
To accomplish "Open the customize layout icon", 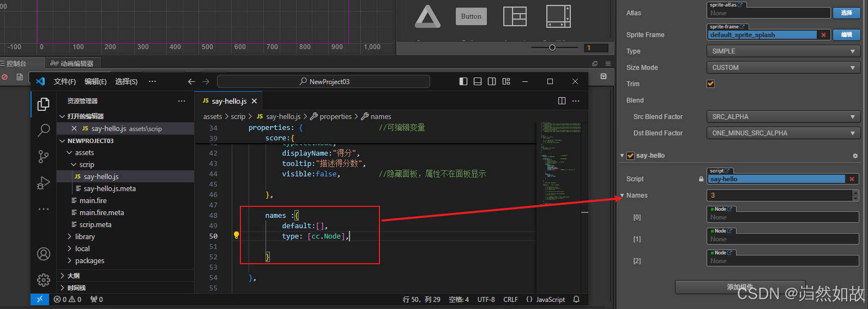I will (x=507, y=81).
